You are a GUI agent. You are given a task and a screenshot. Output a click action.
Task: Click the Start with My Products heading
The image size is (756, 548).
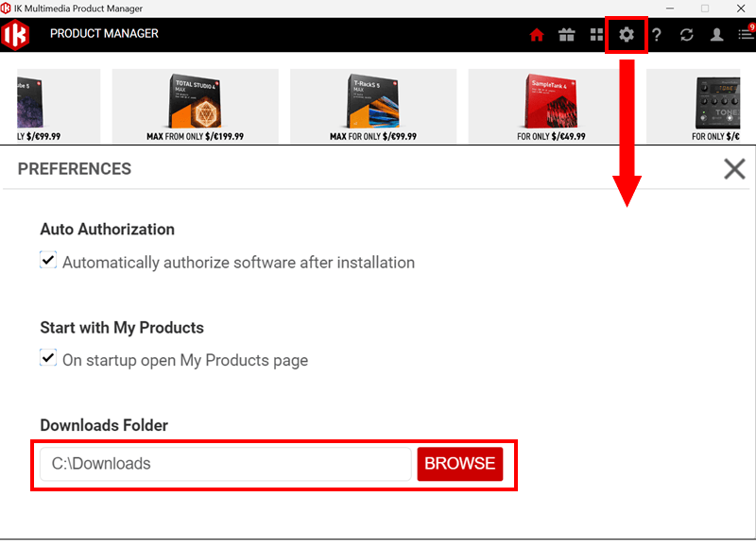tap(122, 328)
